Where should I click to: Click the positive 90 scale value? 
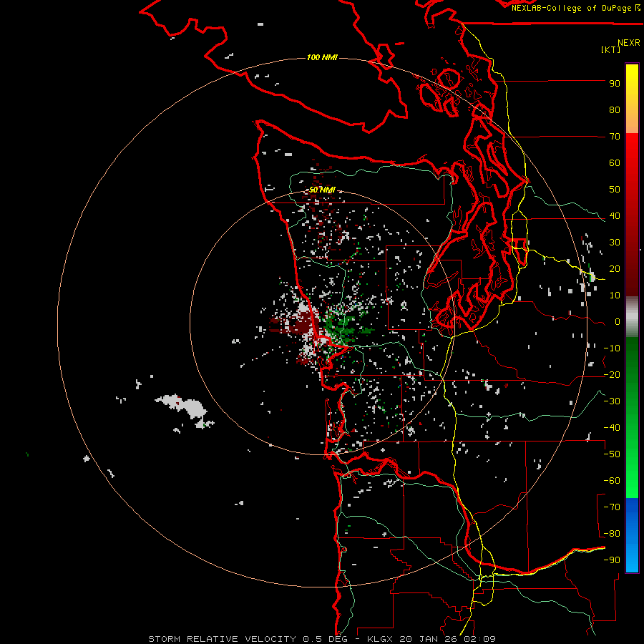click(x=615, y=84)
